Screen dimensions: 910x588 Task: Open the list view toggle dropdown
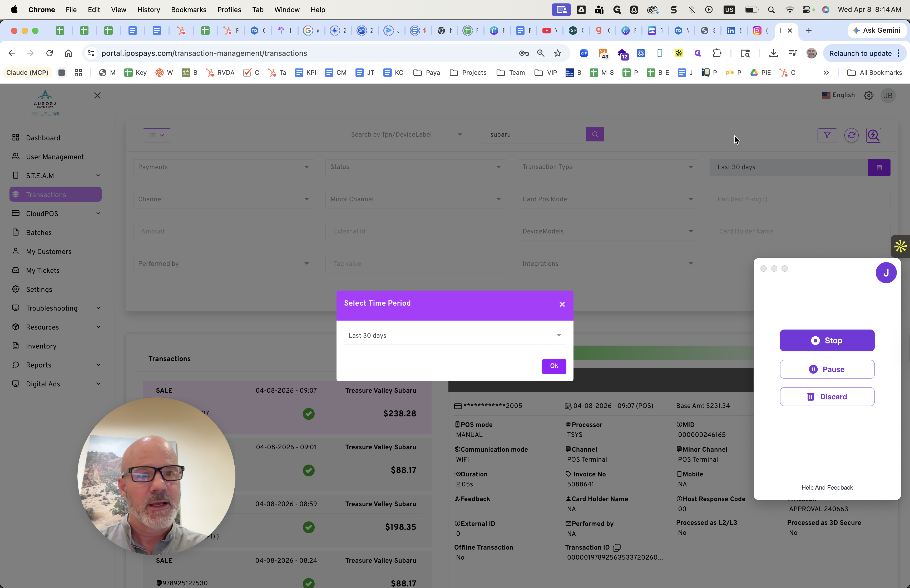157,135
